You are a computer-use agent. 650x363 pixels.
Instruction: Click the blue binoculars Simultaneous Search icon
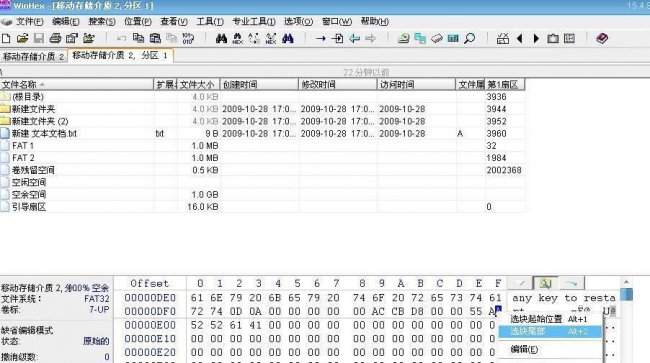288,39
